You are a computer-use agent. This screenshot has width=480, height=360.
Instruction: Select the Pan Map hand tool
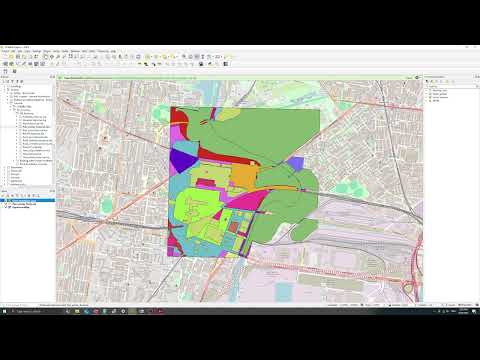pos(45,57)
